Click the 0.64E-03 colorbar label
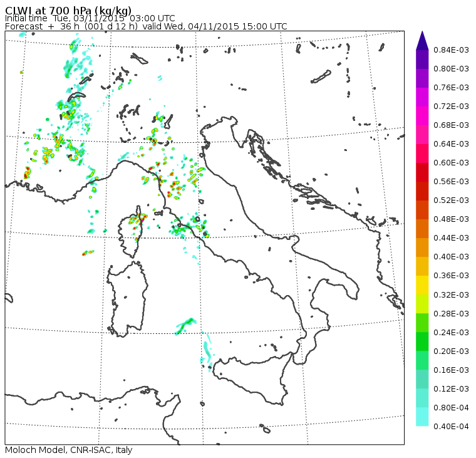Screen dimensions: 476x458 [x=451, y=144]
